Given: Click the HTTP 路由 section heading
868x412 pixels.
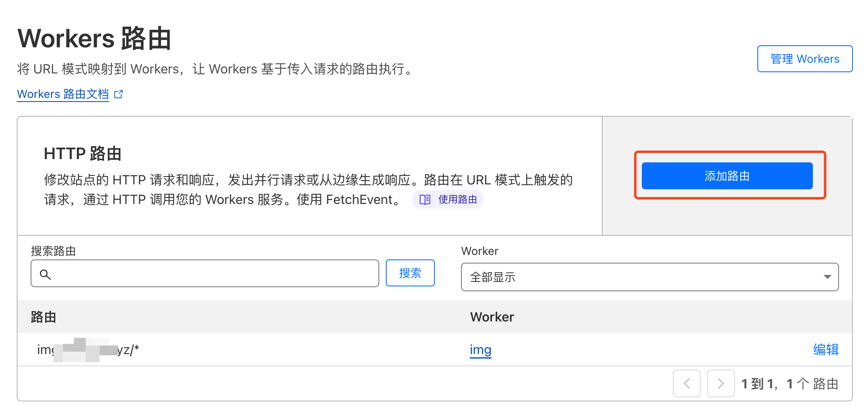Looking at the screenshot, I should 82,154.
